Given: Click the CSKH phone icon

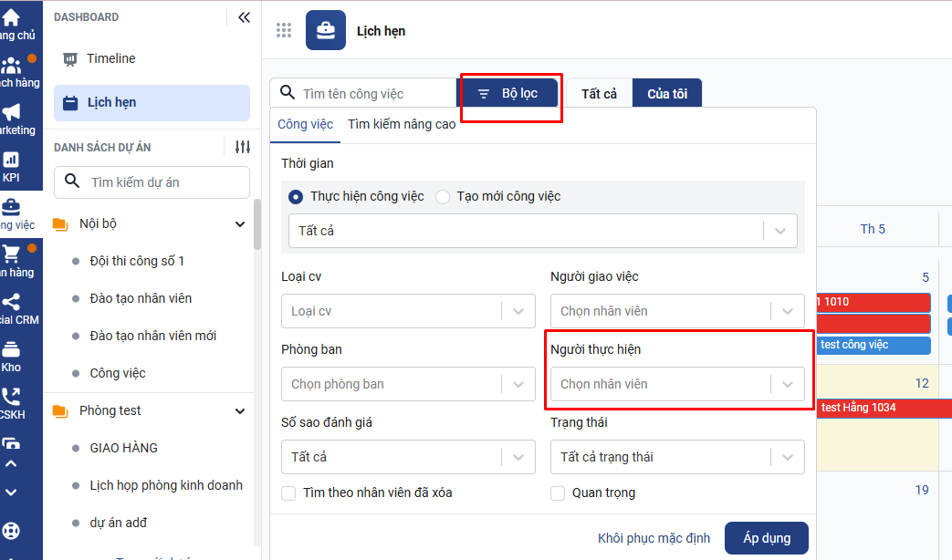Looking at the screenshot, I should (x=11, y=398).
